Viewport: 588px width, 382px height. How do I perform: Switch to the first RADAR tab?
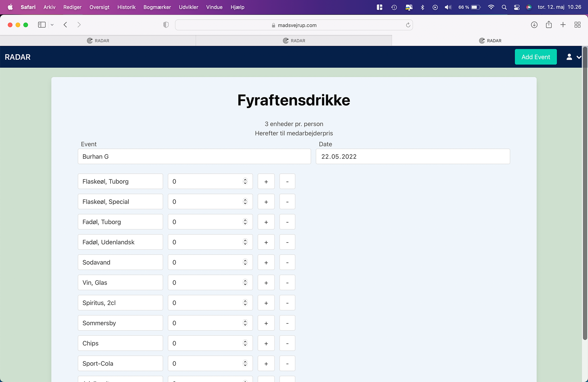click(98, 40)
